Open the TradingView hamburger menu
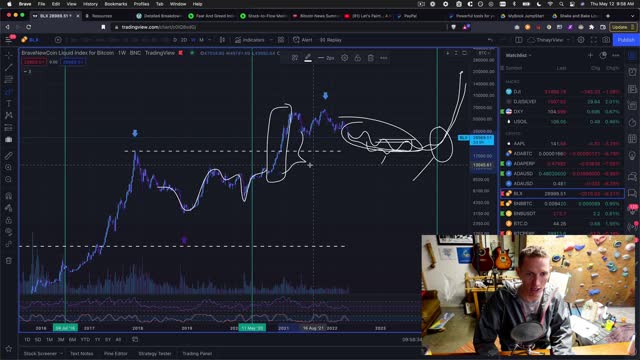This screenshot has height=360, width=640. pos(8,40)
